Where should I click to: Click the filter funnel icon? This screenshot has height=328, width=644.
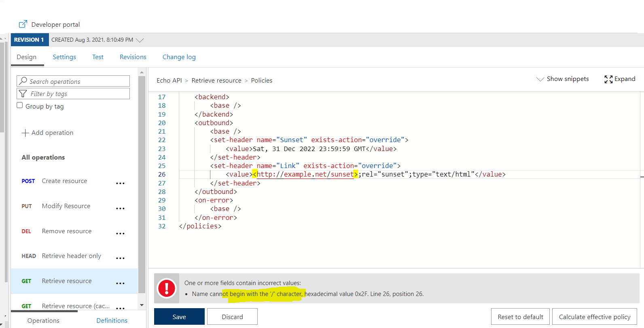coord(23,94)
